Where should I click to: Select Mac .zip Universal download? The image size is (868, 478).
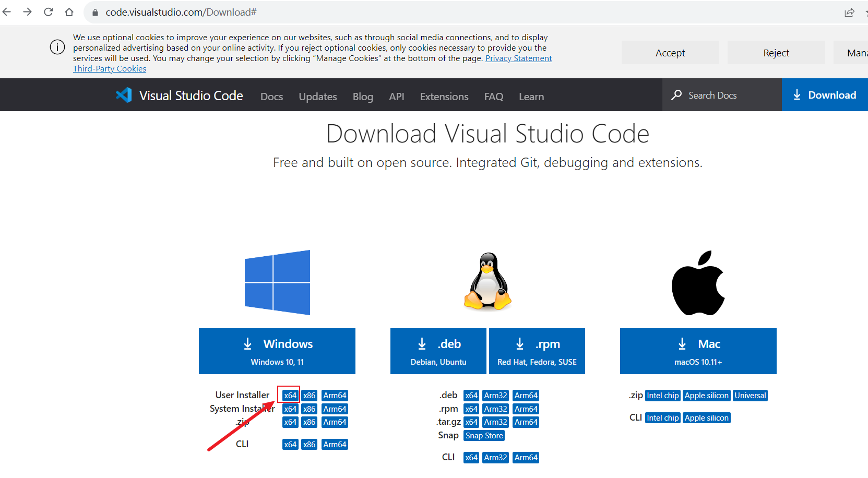[750, 396]
